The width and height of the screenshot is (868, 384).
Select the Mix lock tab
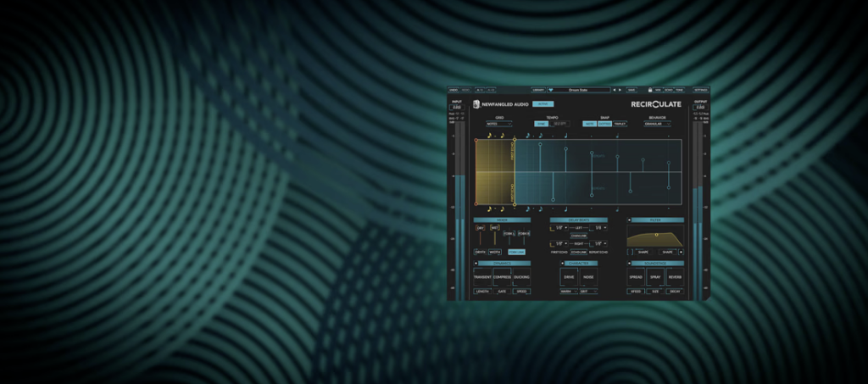tap(658, 90)
